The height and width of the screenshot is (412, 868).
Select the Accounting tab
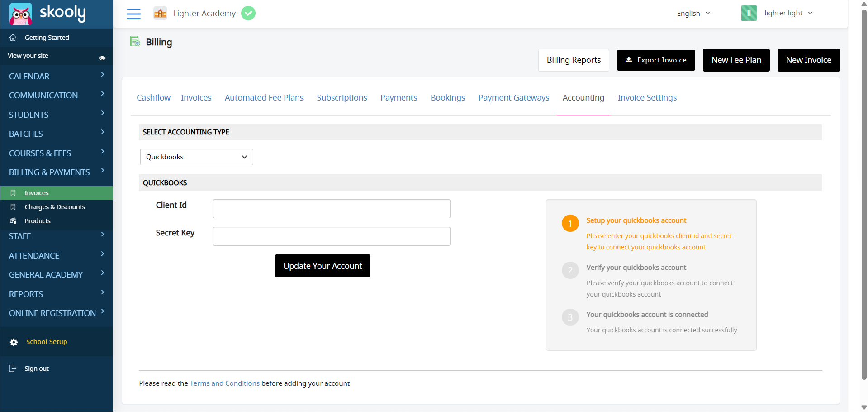(x=583, y=97)
